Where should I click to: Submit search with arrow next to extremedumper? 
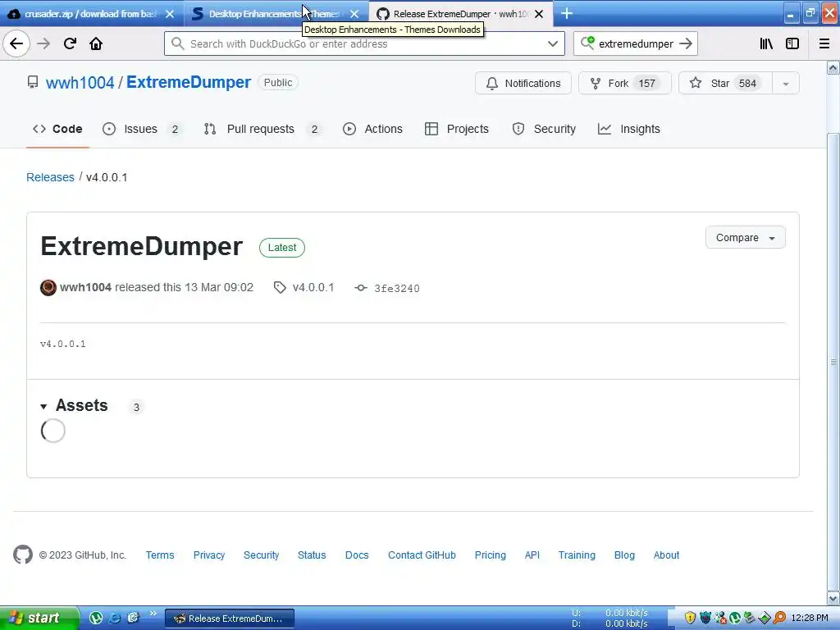(686, 43)
